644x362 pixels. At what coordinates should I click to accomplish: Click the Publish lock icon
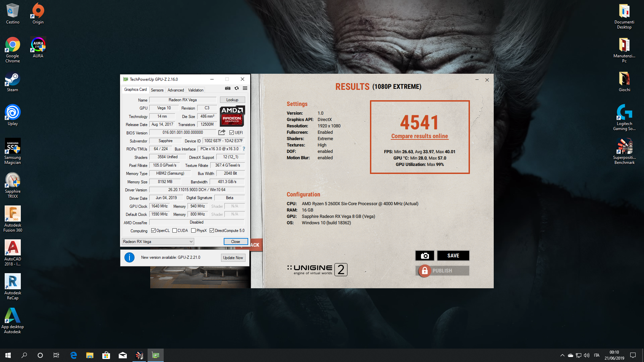coord(425,271)
